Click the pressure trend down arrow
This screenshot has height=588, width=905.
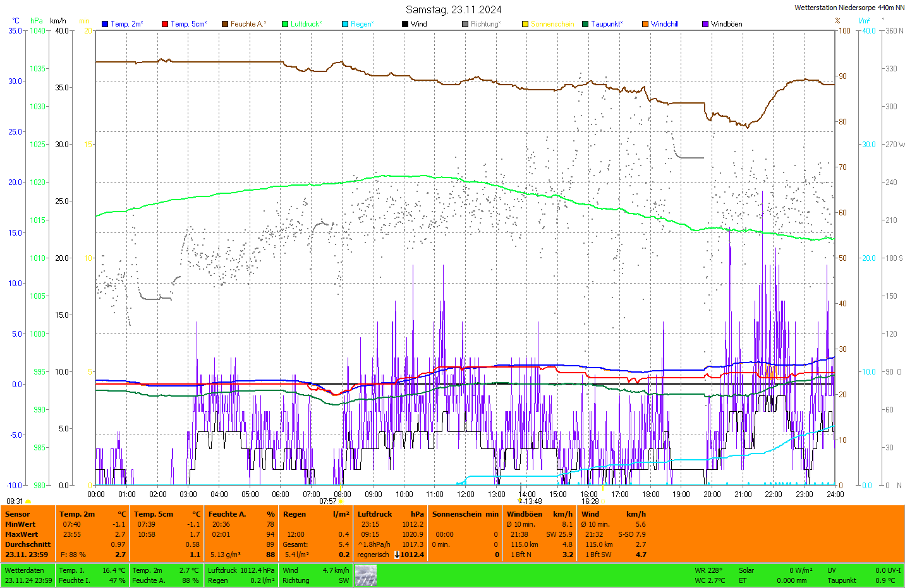click(397, 555)
